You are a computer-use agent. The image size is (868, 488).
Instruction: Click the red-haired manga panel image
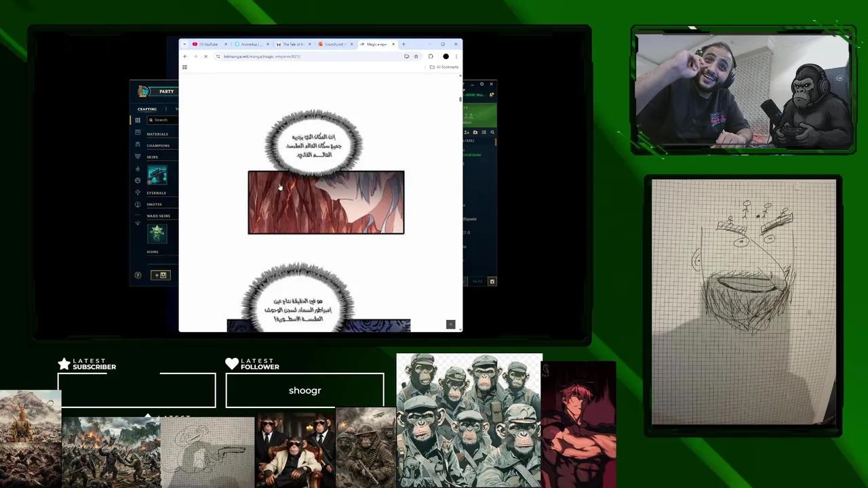(326, 203)
